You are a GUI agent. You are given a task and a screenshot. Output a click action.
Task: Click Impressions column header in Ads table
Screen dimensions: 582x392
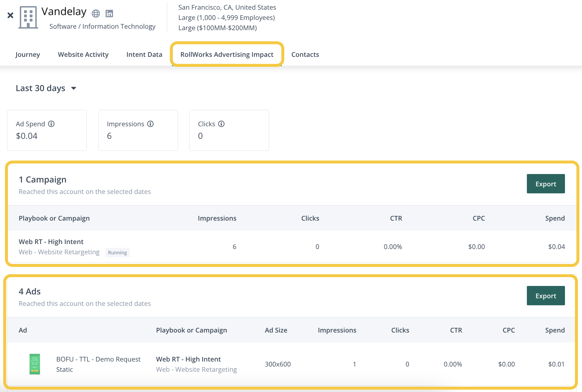pos(337,330)
